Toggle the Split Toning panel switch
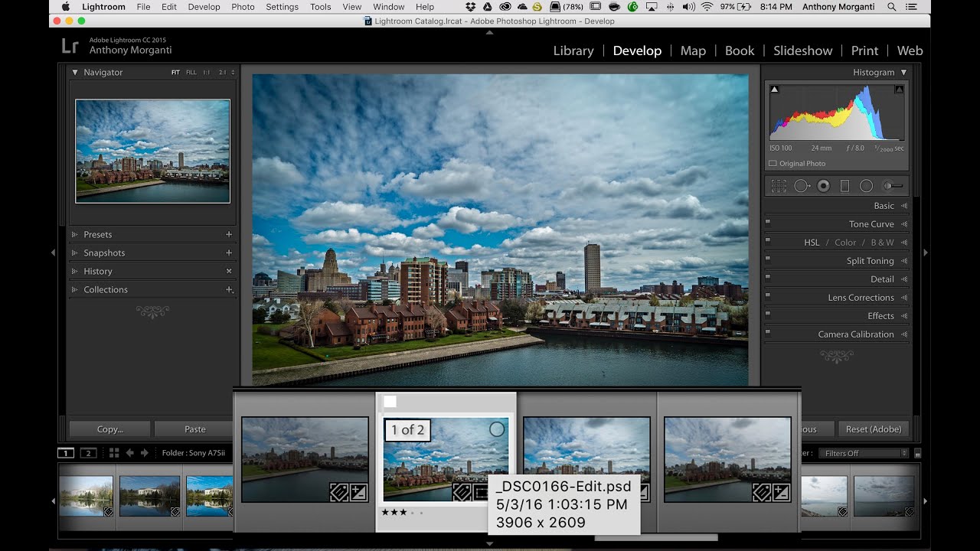This screenshot has width=980, height=551. [x=768, y=260]
